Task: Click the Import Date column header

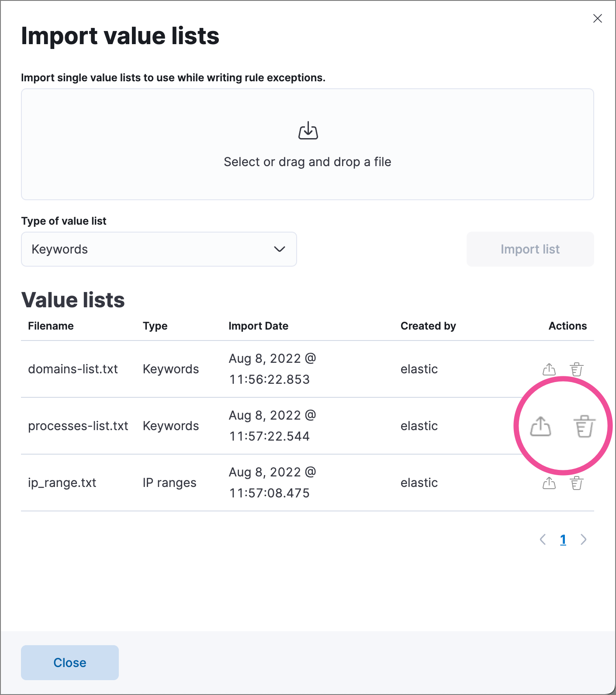Action: (258, 326)
